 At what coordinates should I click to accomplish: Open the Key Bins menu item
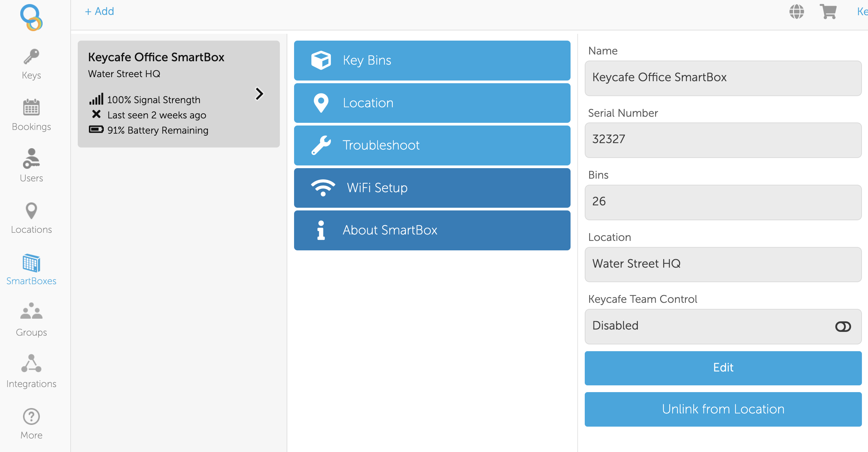432,61
